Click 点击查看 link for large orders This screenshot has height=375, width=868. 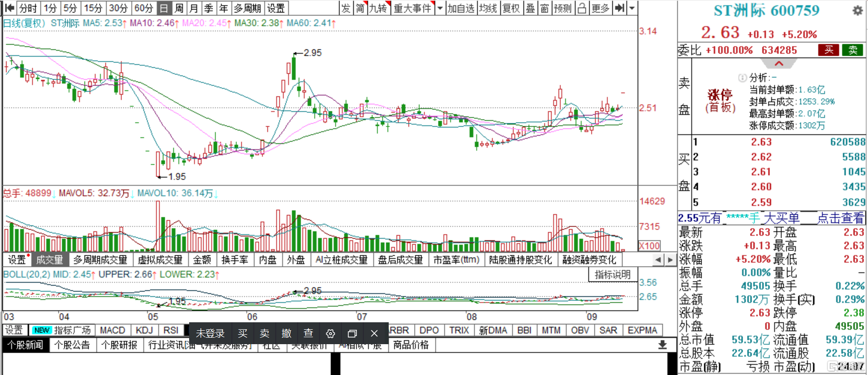[841, 218]
